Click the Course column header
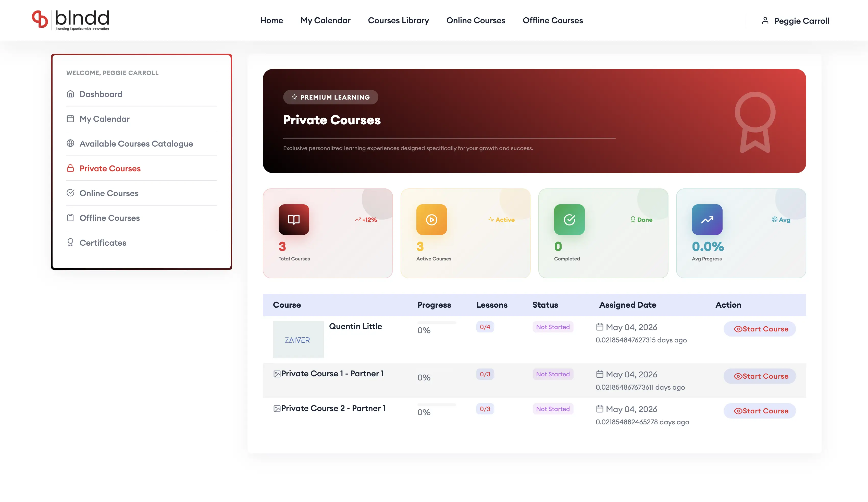The height and width of the screenshot is (502, 868). (287, 305)
